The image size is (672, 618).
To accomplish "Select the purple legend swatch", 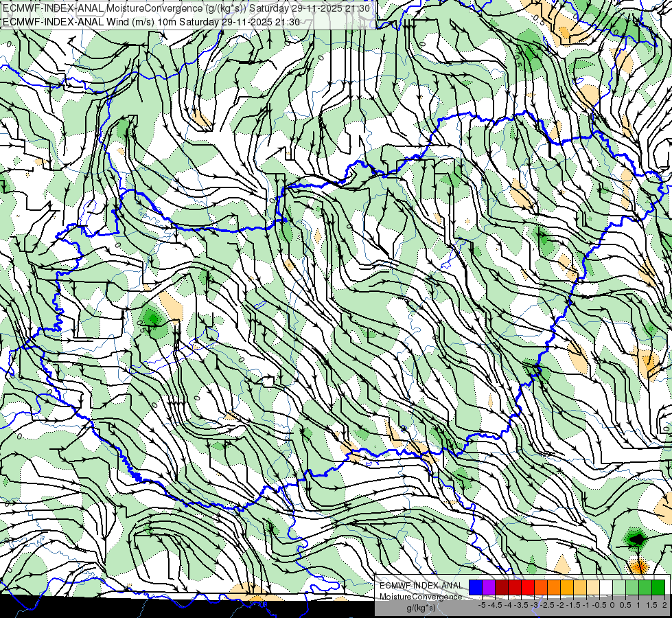I will [x=489, y=587].
